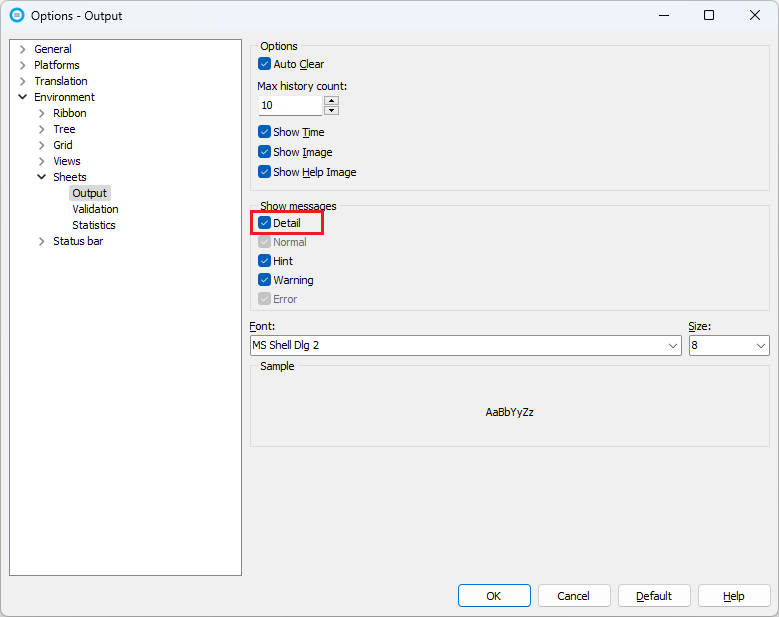Viewport: 779px width, 617px height.
Task: Open the Size dropdown list
Action: click(x=761, y=345)
